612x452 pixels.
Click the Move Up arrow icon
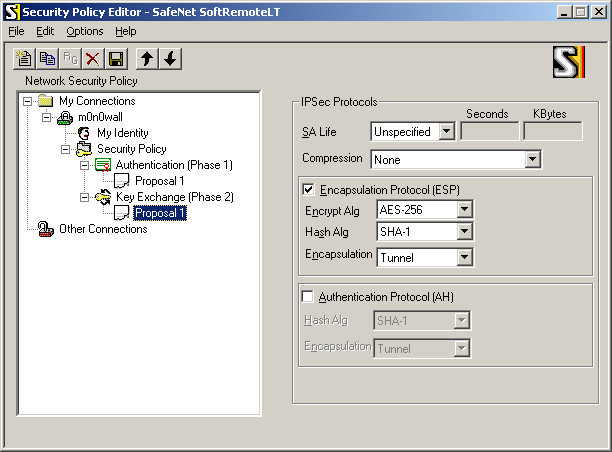147,59
